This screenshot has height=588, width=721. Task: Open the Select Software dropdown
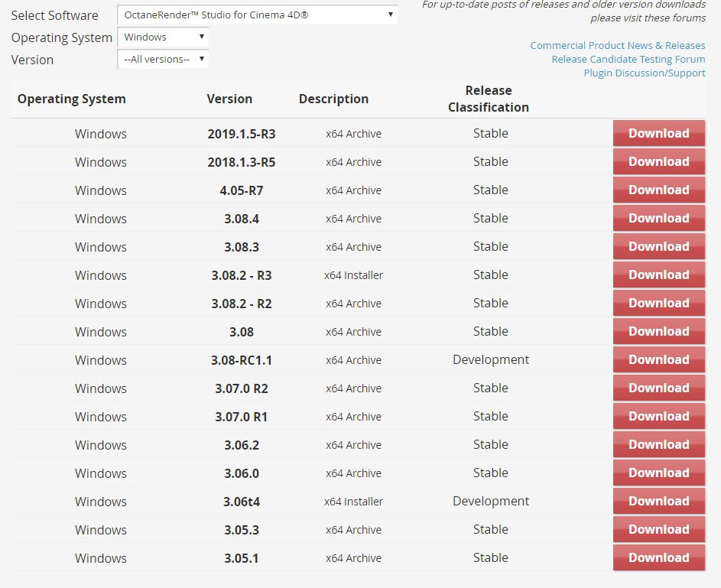point(257,15)
